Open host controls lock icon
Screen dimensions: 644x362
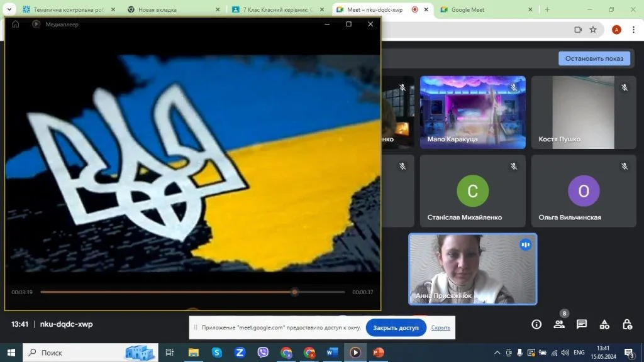point(627,324)
